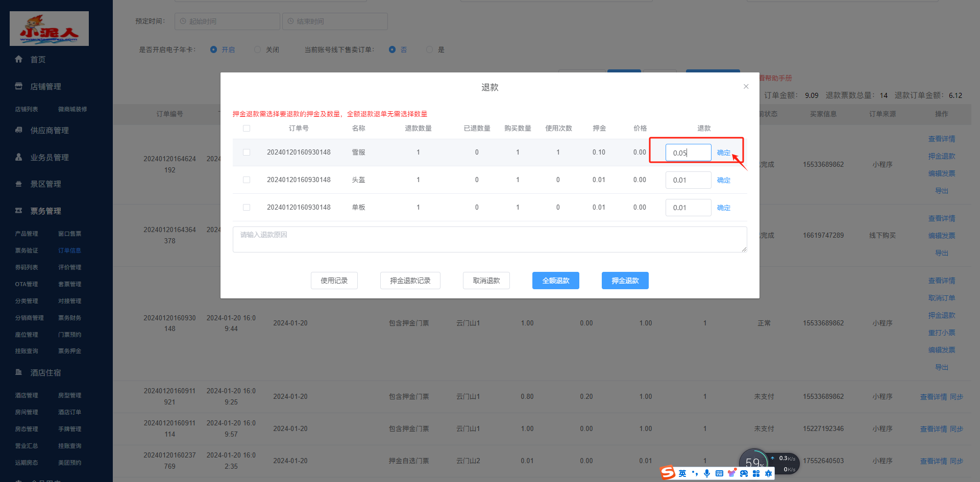
Task: Open 订单信息 in the sidebar submenu
Action: pyautogui.click(x=69, y=250)
